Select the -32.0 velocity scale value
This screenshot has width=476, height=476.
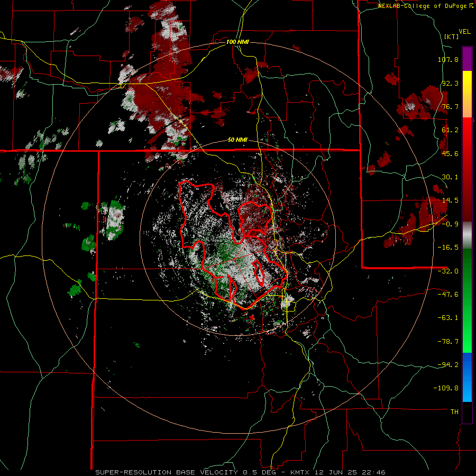[448, 271]
